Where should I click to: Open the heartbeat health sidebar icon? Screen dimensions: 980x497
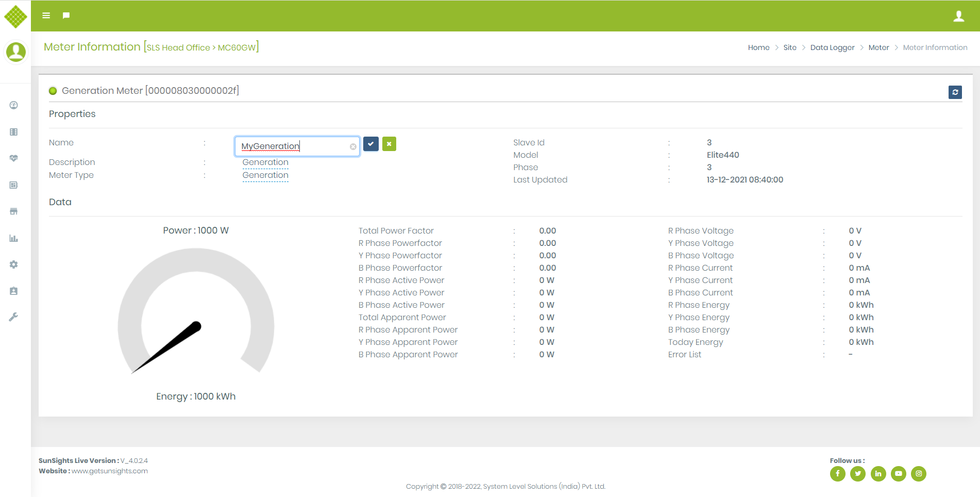click(x=14, y=158)
